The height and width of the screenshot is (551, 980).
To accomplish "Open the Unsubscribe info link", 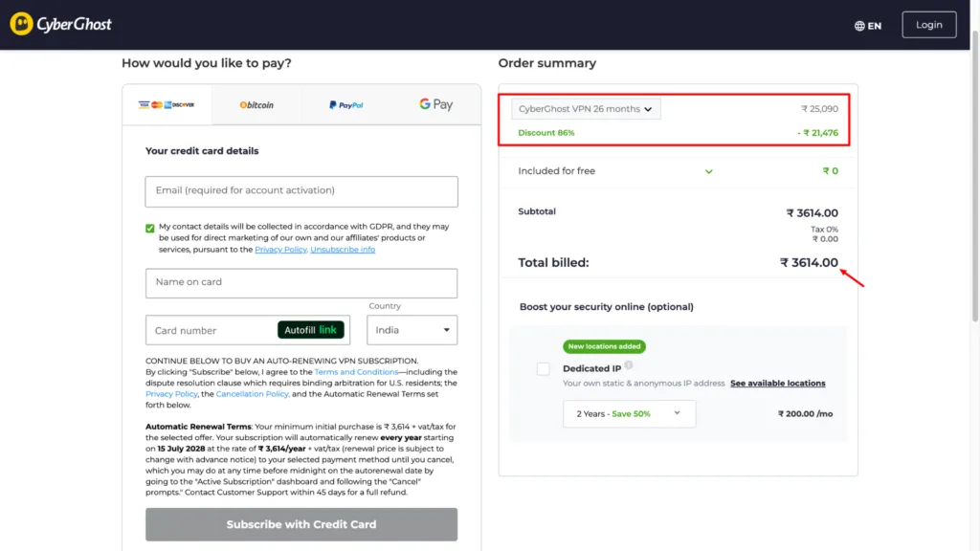I will pos(343,250).
